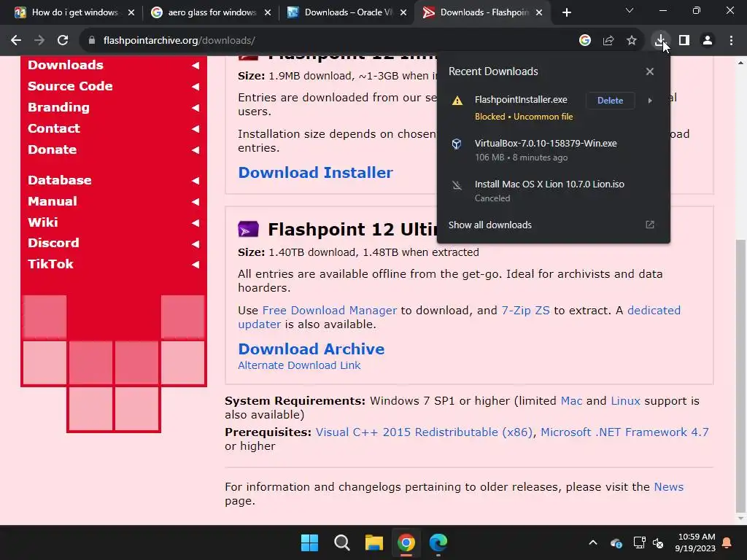The height and width of the screenshot is (560, 747).
Task: Open Chrome's three-dot menu
Action: (x=731, y=41)
